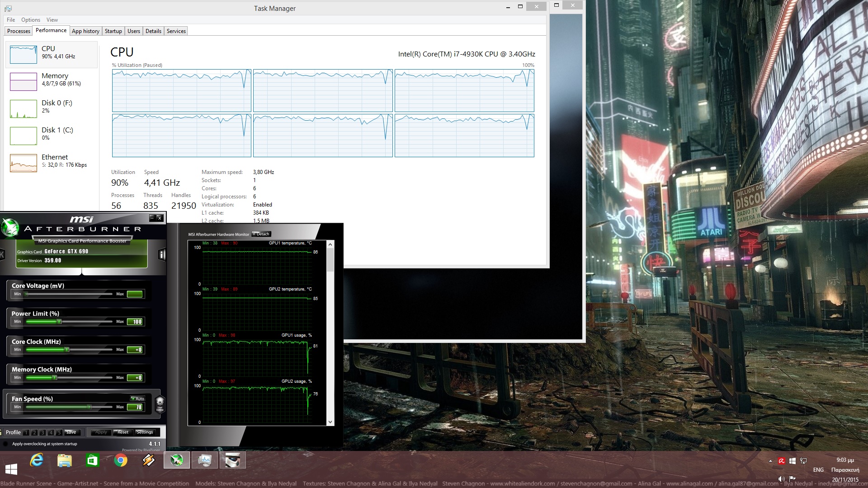
Task: Toggle the fan speed Auto mode
Action: pos(137,399)
